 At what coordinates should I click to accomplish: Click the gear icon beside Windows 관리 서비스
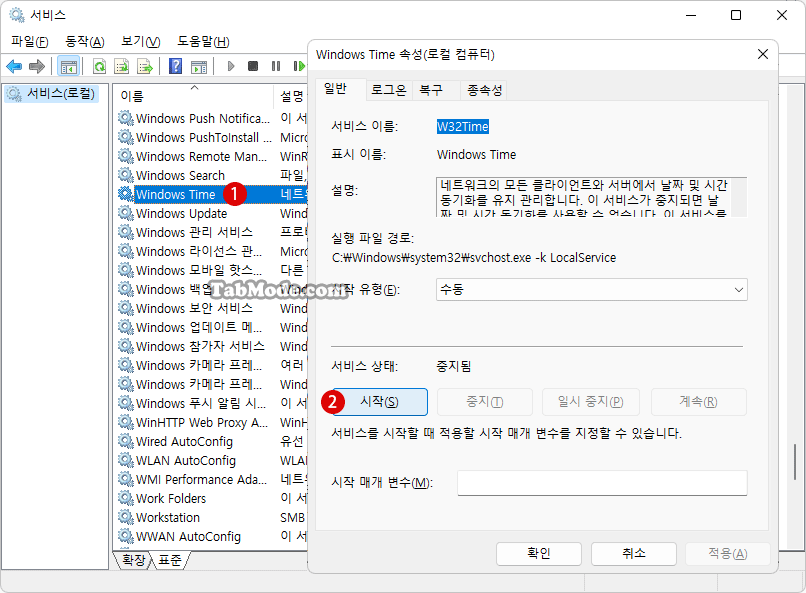pyautogui.click(x=125, y=232)
